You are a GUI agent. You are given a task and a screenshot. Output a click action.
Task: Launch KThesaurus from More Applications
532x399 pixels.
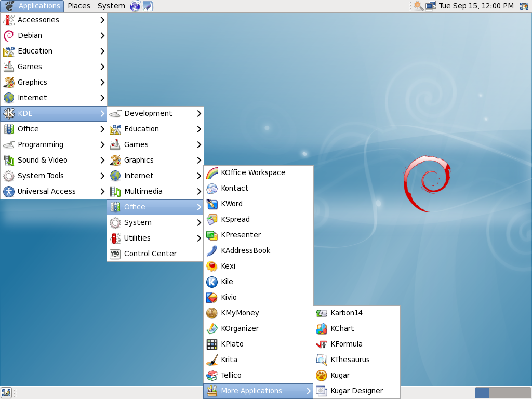(356, 360)
